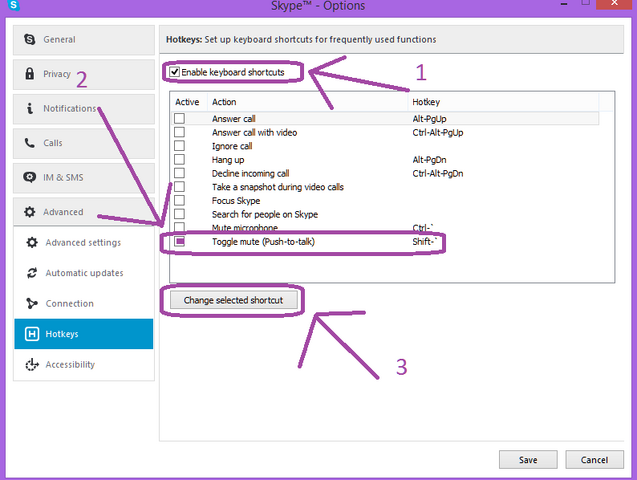Select the 'Ignore call' action text
The image size is (637, 480).
pos(232,146)
